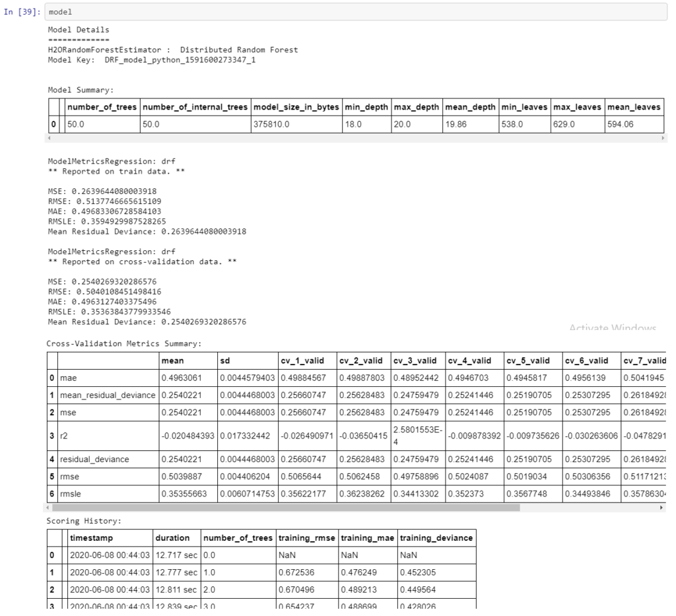676x616 pixels.
Task: Click the duration cell 12.777 sec
Action: click(177, 572)
